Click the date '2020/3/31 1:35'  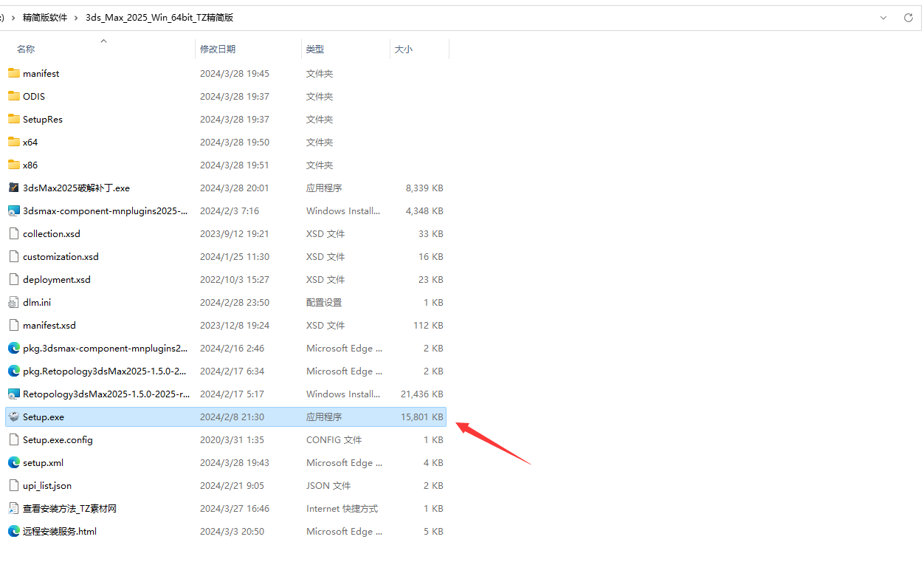[232, 439]
